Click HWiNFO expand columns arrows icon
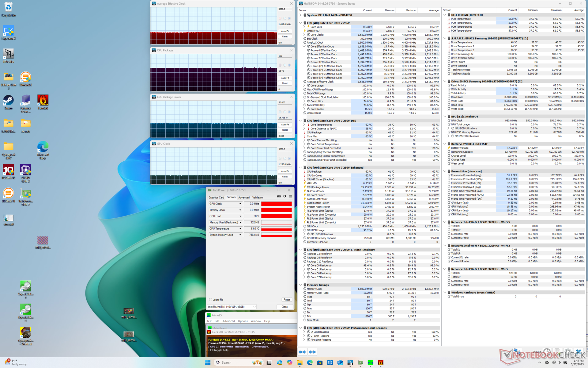The width and height of the screenshot is (588, 368). click(302, 352)
